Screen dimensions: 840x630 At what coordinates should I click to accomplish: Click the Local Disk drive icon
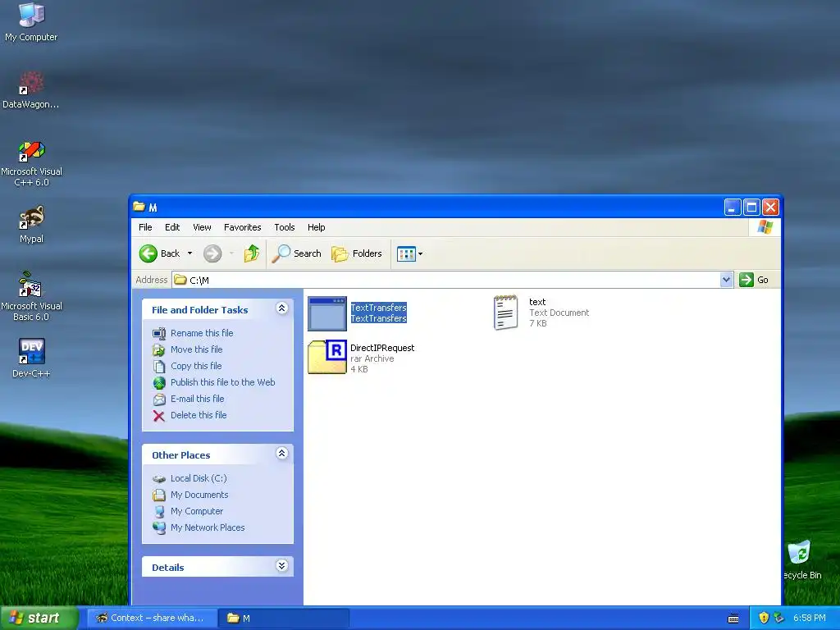click(159, 479)
